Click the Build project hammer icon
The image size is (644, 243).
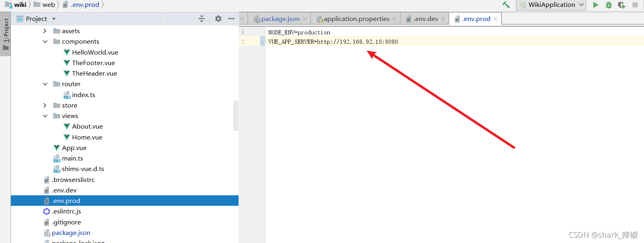[506, 5]
